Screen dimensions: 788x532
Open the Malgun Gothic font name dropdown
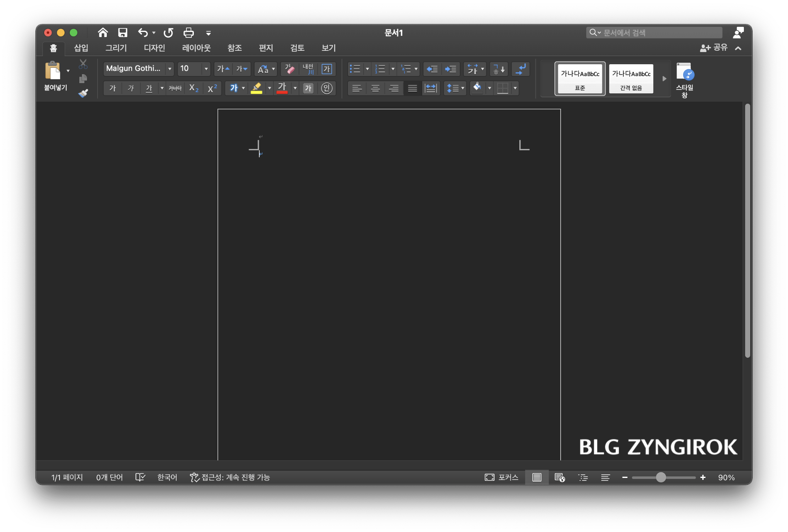pyautogui.click(x=170, y=69)
